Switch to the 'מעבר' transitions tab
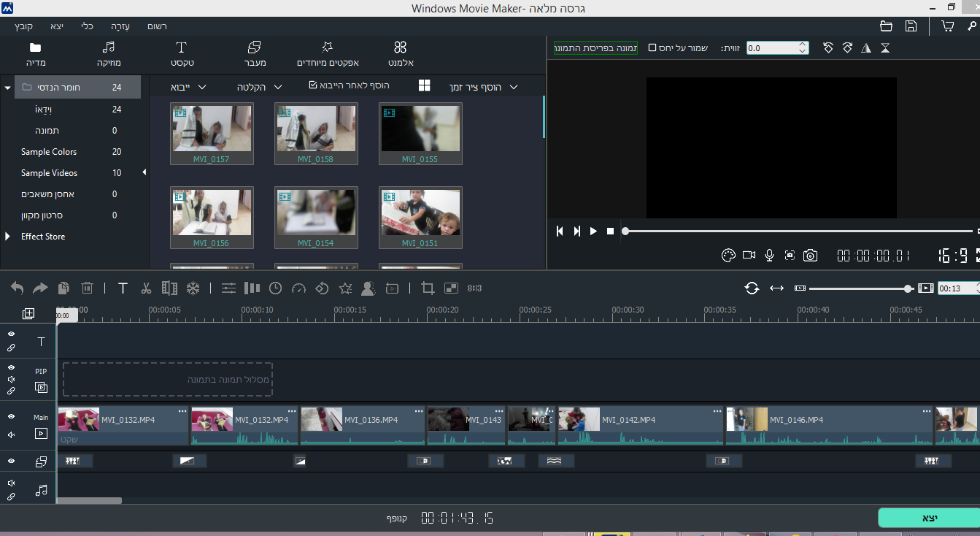The height and width of the screenshot is (536, 980). [254, 54]
